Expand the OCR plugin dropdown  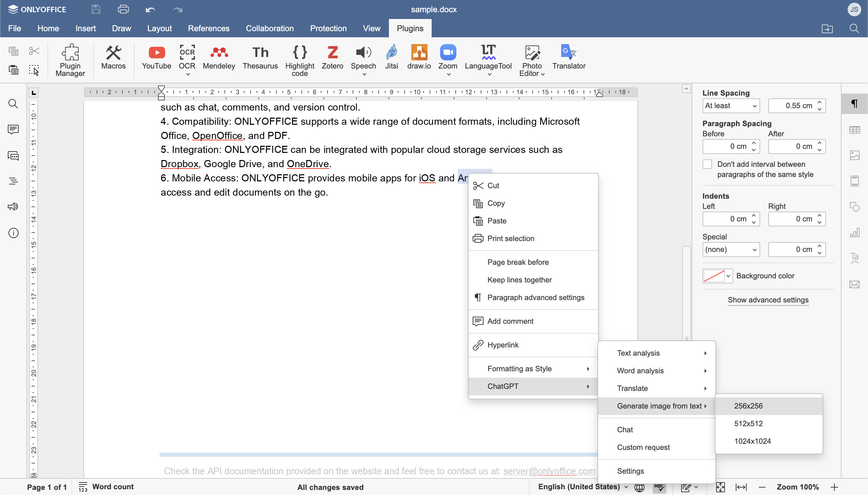point(188,74)
